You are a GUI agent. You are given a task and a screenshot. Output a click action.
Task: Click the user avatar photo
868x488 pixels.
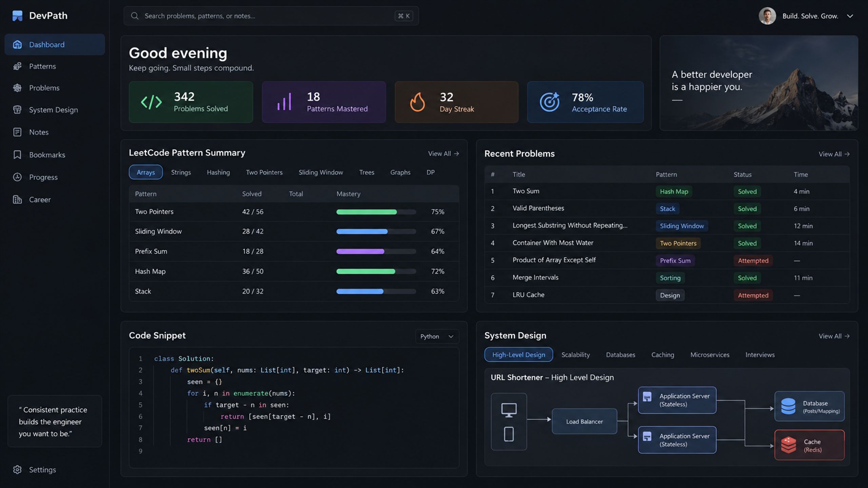tap(767, 16)
